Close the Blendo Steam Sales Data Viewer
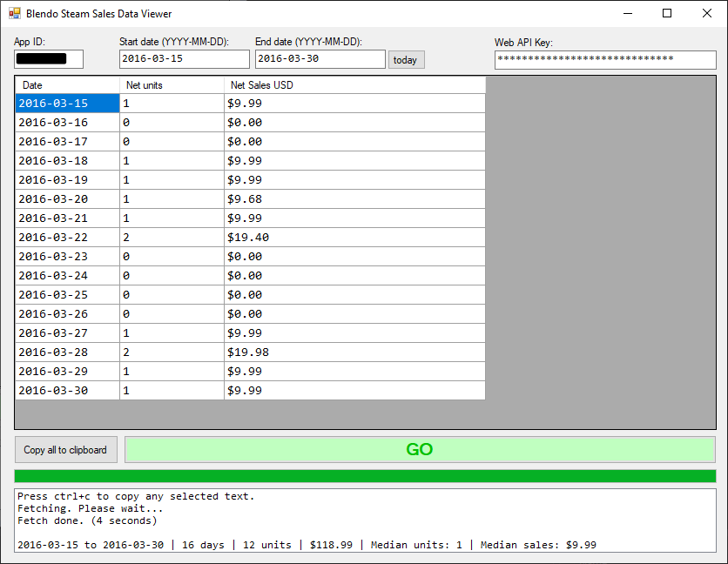This screenshot has width=728, height=564. [706, 13]
